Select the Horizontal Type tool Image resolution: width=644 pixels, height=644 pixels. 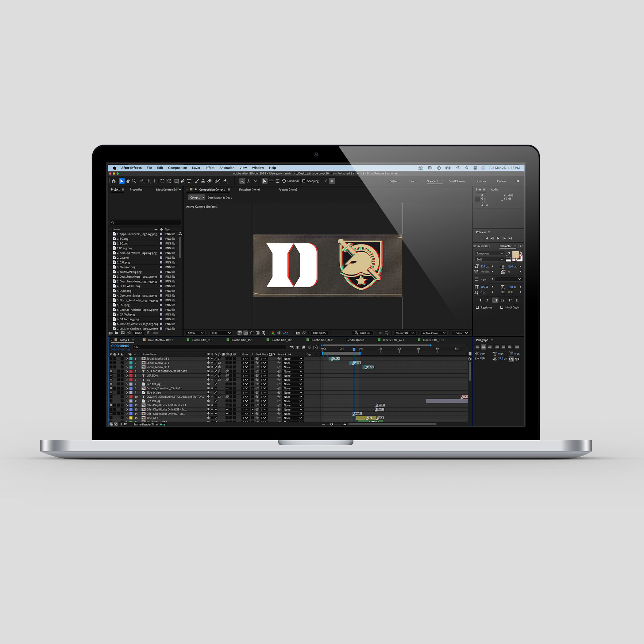click(x=189, y=181)
